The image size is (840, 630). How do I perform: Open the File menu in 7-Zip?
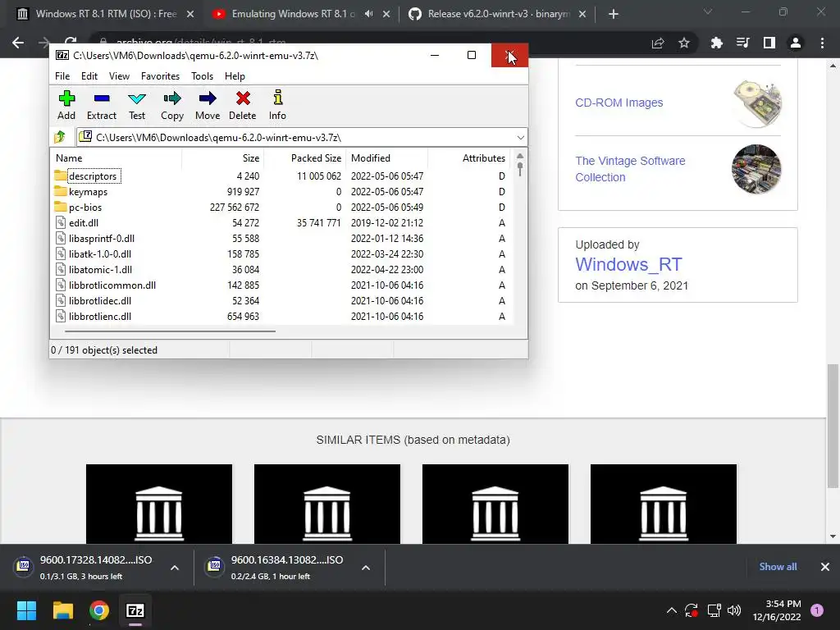62,76
